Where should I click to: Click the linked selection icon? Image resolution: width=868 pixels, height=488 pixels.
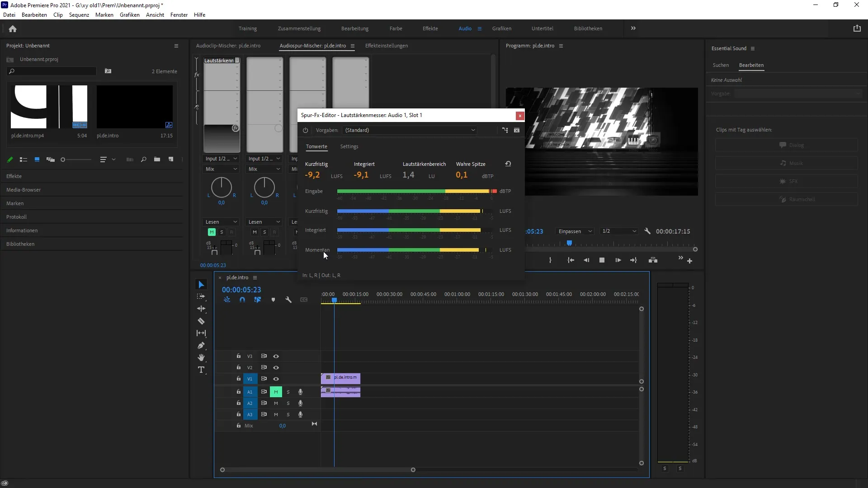coord(258,300)
